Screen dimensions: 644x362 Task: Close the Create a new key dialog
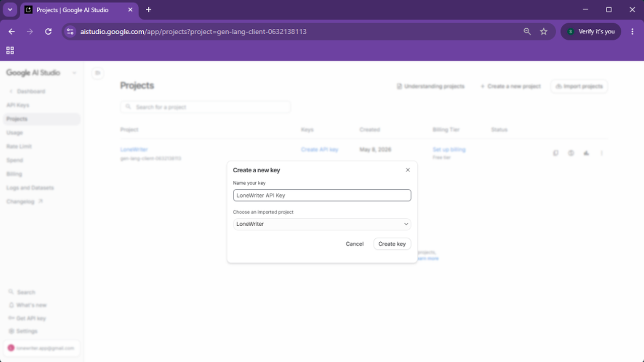(x=407, y=170)
